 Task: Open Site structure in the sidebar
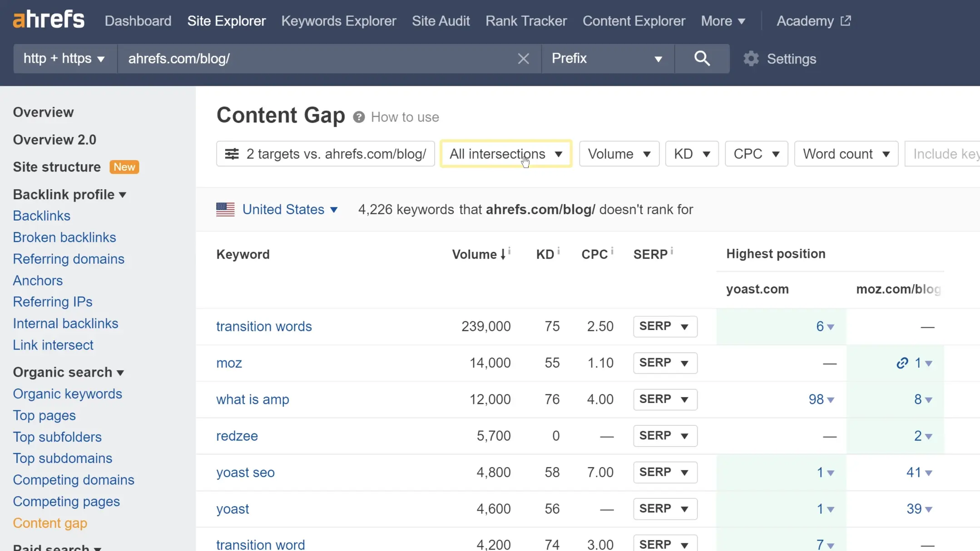tap(57, 167)
